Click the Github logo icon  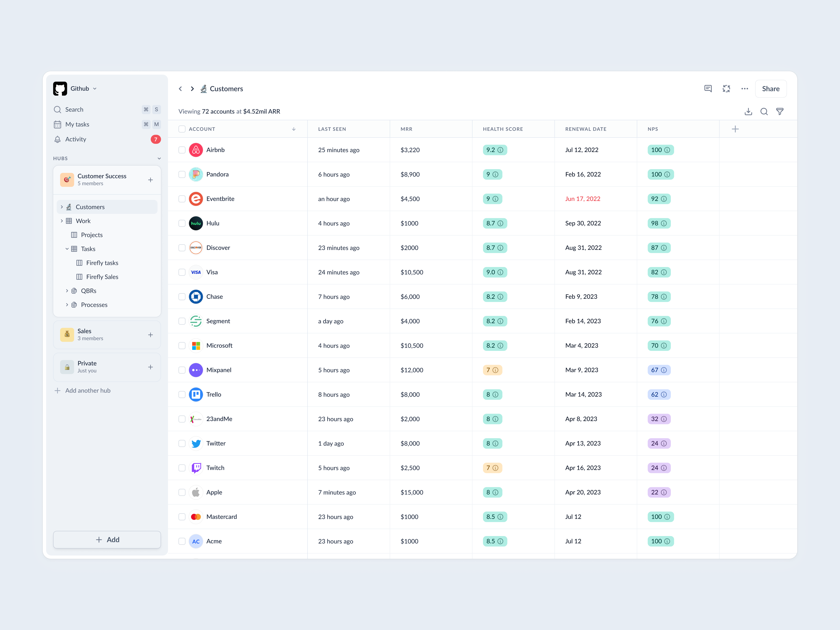click(x=60, y=88)
